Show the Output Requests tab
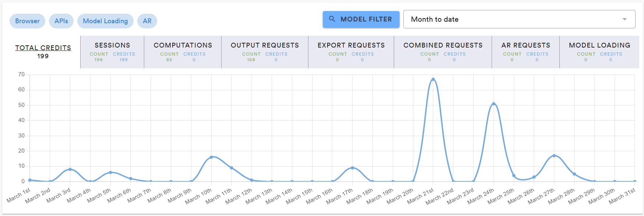Screen dimensions: 644x216 (265, 52)
